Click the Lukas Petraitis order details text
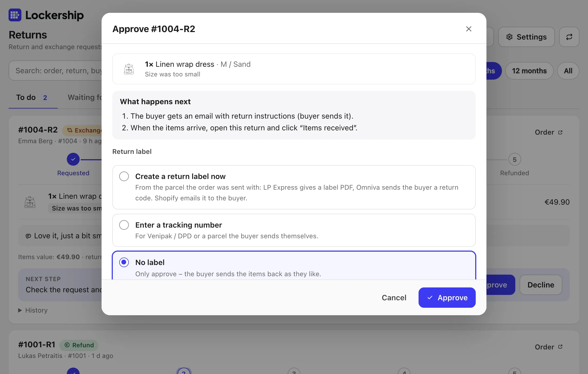The height and width of the screenshot is (374, 588). [65, 356]
